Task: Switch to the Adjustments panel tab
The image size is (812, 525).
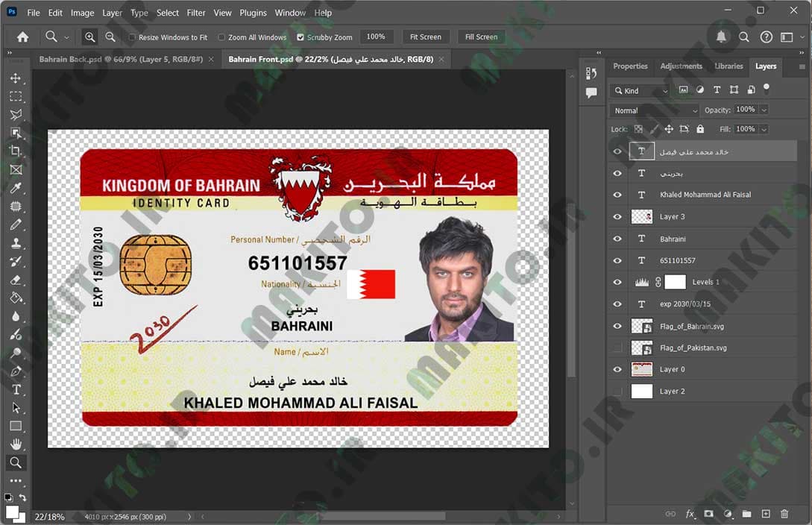Action: 681,66
